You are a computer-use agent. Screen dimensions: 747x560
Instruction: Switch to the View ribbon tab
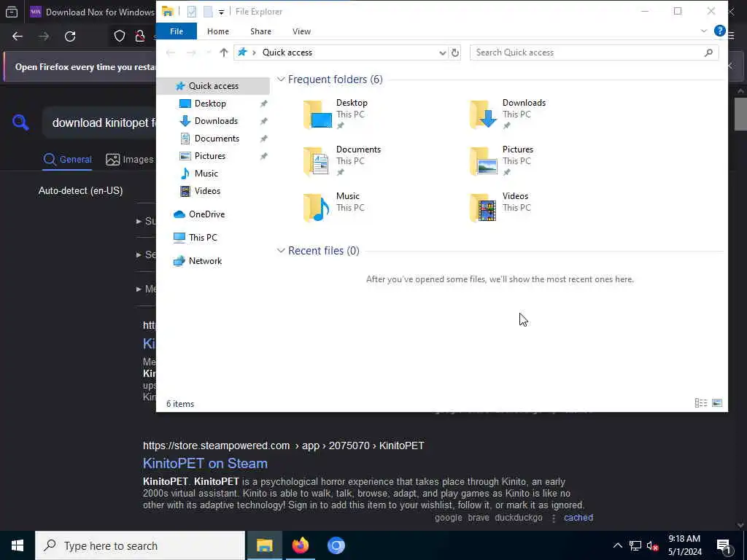pos(301,31)
